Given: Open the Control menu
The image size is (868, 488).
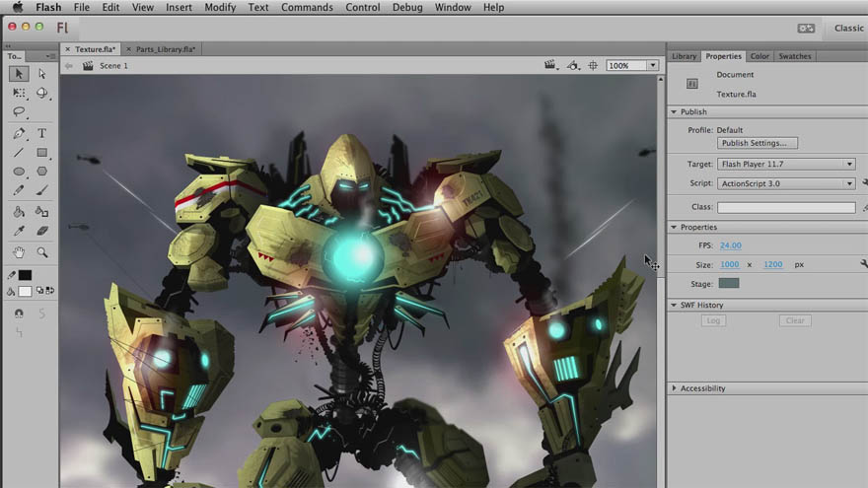Looking at the screenshot, I should 363,7.
